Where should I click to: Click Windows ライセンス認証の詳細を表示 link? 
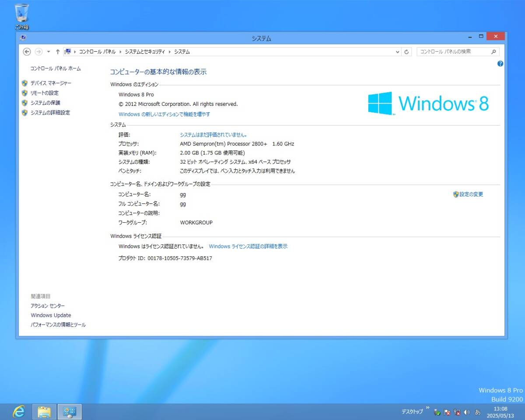[x=248, y=246]
